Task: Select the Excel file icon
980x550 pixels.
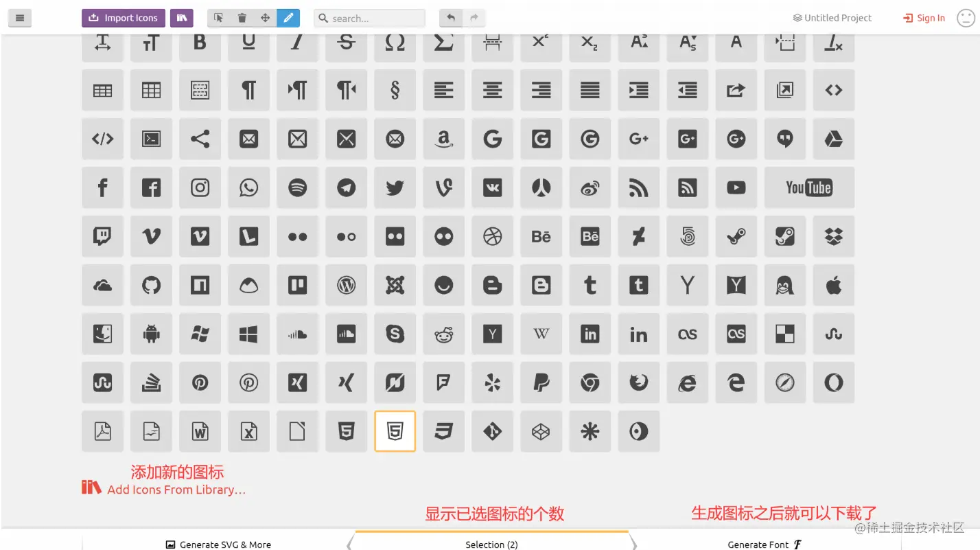Action: [x=249, y=431]
